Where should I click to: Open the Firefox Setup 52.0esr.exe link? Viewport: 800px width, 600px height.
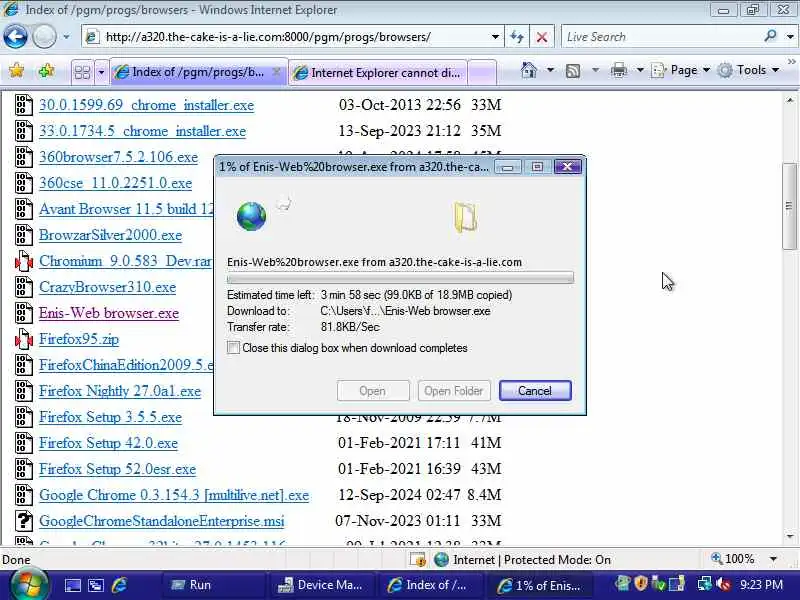click(117, 469)
